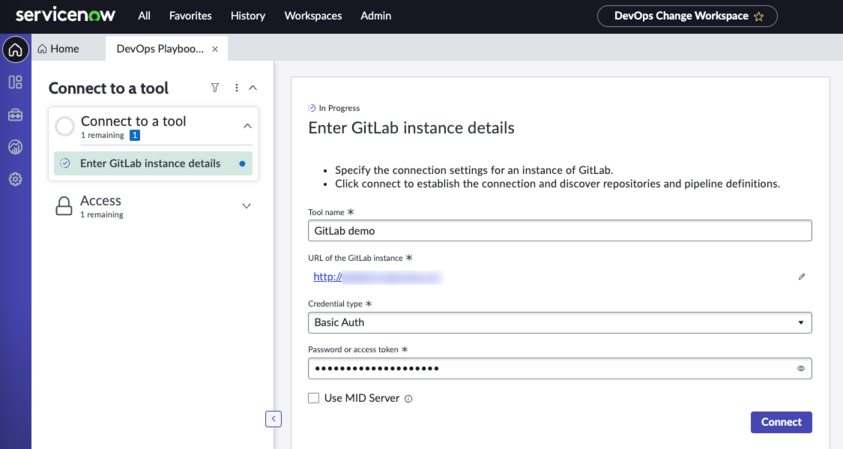The width and height of the screenshot is (843, 449).
Task: Open the analytics chart sidebar icon
Action: (16, 147)
